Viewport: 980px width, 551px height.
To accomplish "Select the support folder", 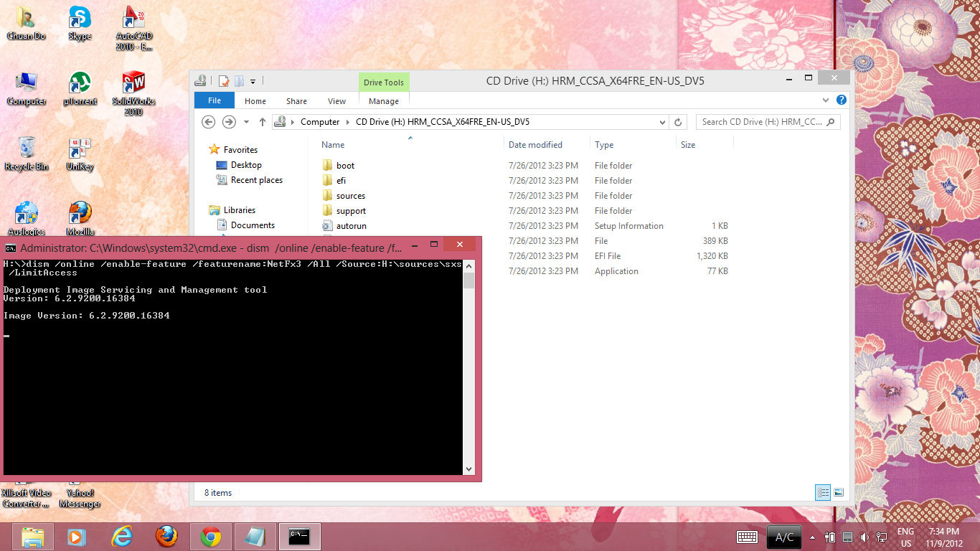I will 351,211.
